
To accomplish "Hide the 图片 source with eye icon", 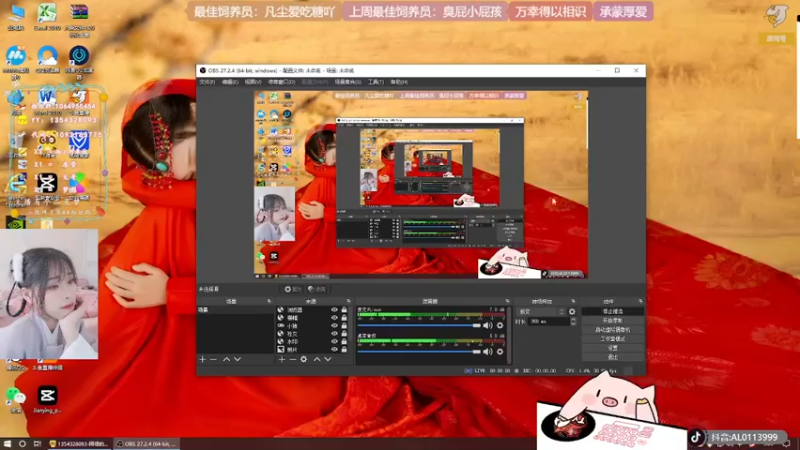I will [334, 349].
